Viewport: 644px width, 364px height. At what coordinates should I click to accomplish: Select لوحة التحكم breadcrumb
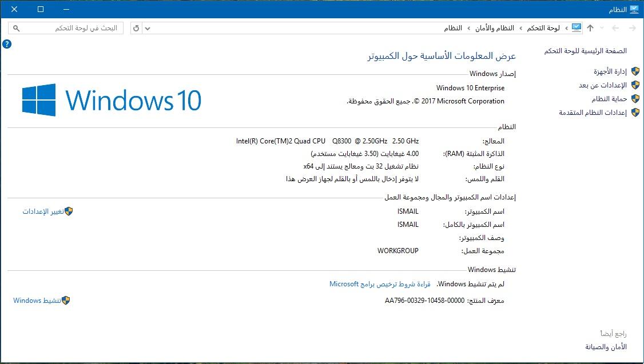(543, 28)
